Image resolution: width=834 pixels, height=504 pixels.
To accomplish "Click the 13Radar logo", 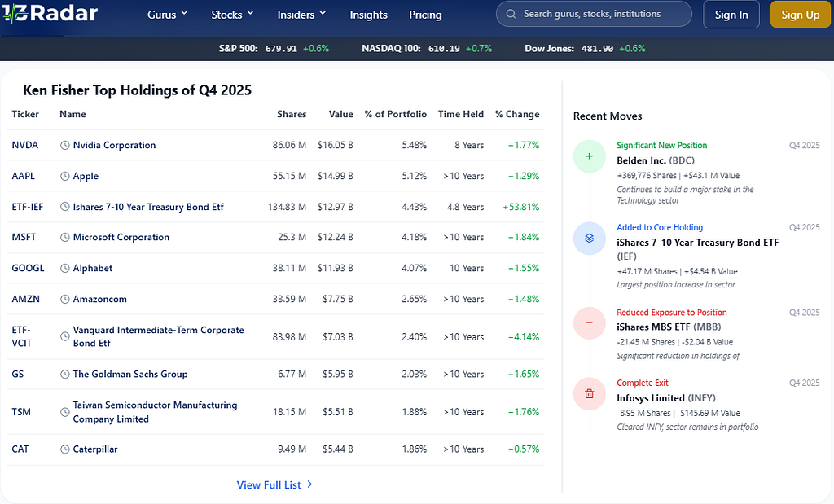I will 50,13.
